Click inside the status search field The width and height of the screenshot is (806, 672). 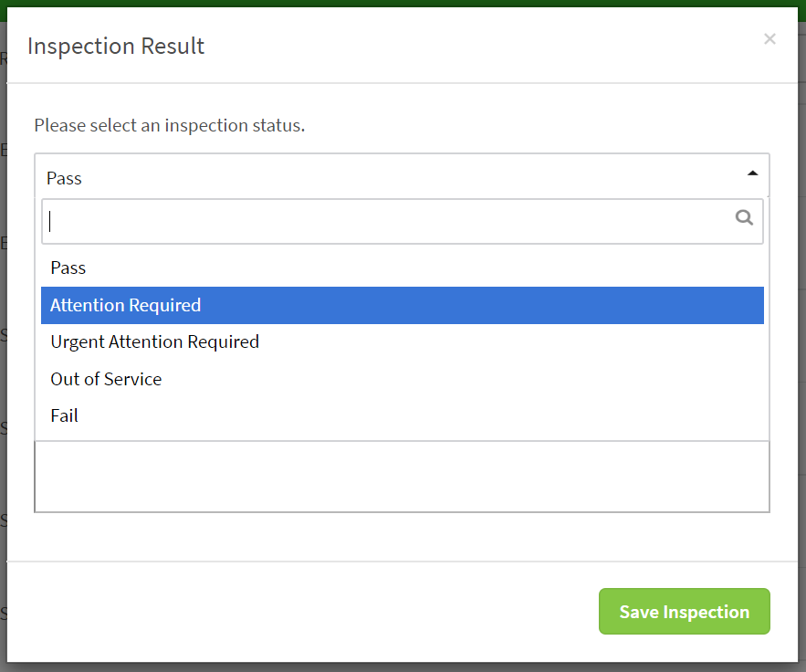tap(365, 220)
